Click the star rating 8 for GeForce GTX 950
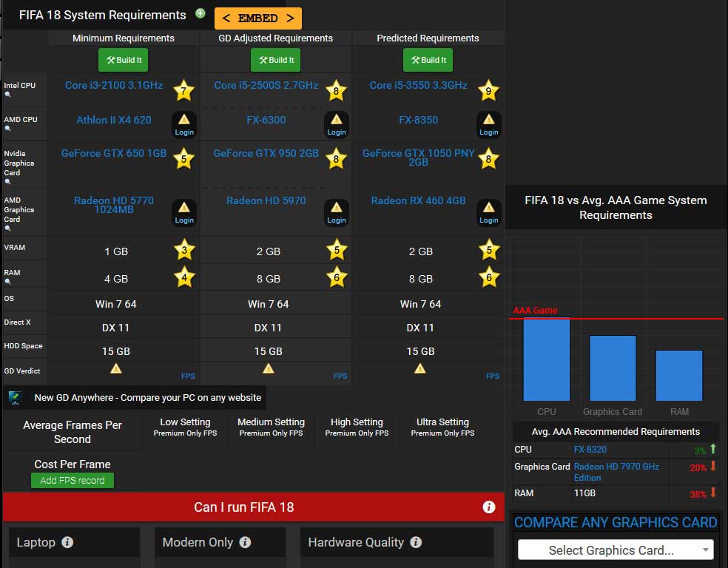The height and width of the screenshot is (568, 728). pyautogui.click(x=336, y=159)
